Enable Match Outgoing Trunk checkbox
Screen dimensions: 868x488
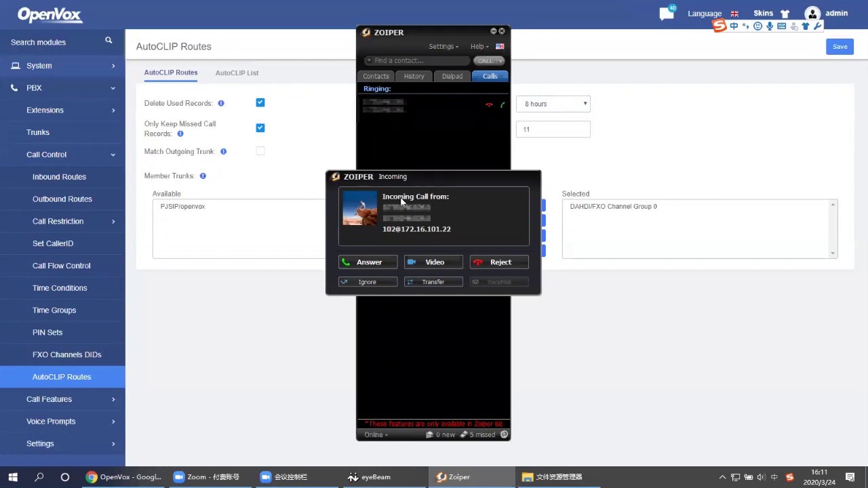(260, 151)
